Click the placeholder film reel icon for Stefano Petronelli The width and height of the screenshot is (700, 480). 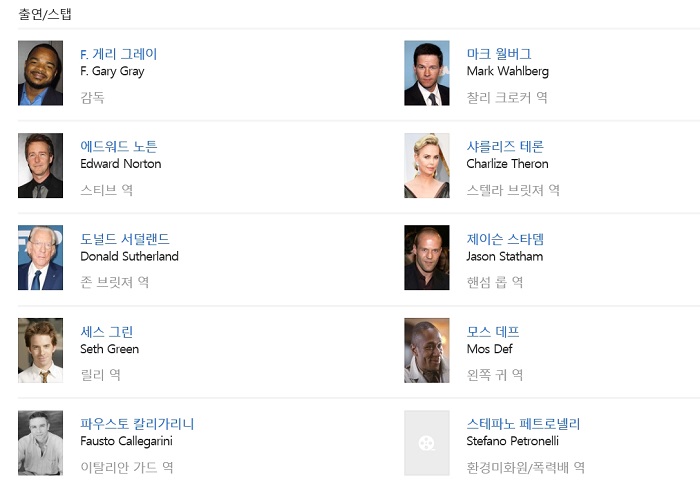(x=426, y=443)
